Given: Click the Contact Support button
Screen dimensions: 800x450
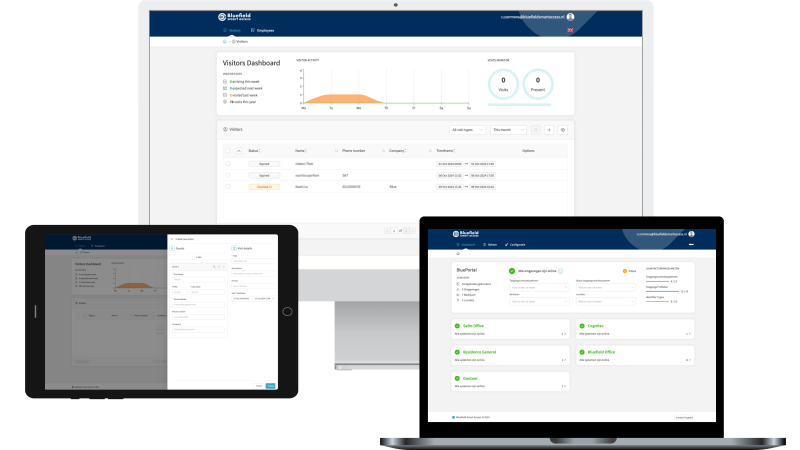Looking at the screenshot, I should coord(684,417).
